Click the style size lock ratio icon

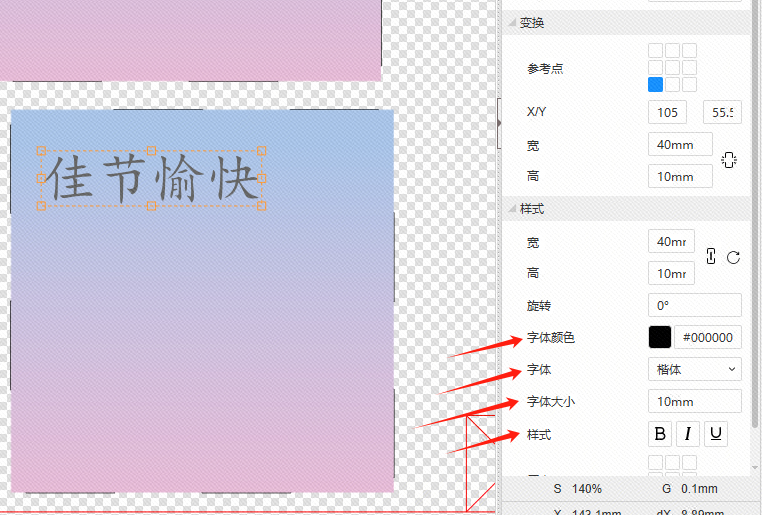(711, 256)
